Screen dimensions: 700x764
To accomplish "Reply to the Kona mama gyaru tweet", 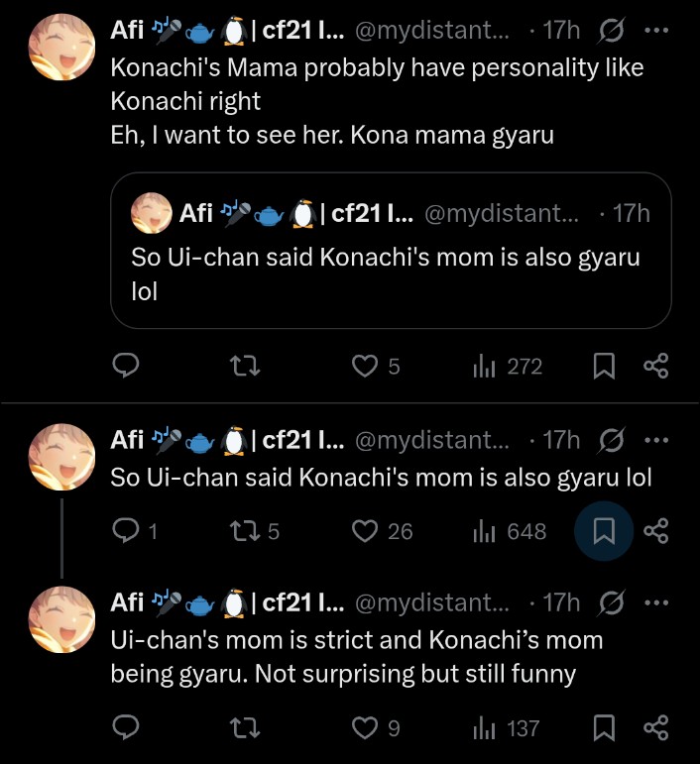I will coord(124,367).
